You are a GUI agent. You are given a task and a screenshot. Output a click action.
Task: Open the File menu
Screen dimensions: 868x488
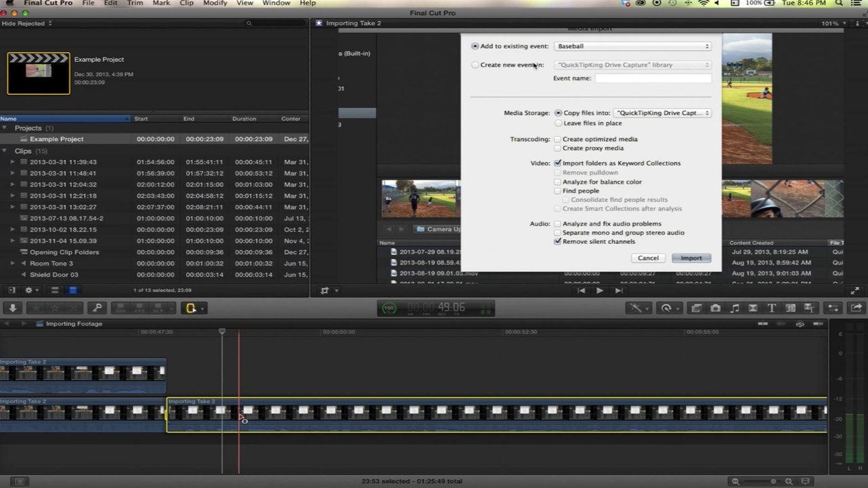88,3
